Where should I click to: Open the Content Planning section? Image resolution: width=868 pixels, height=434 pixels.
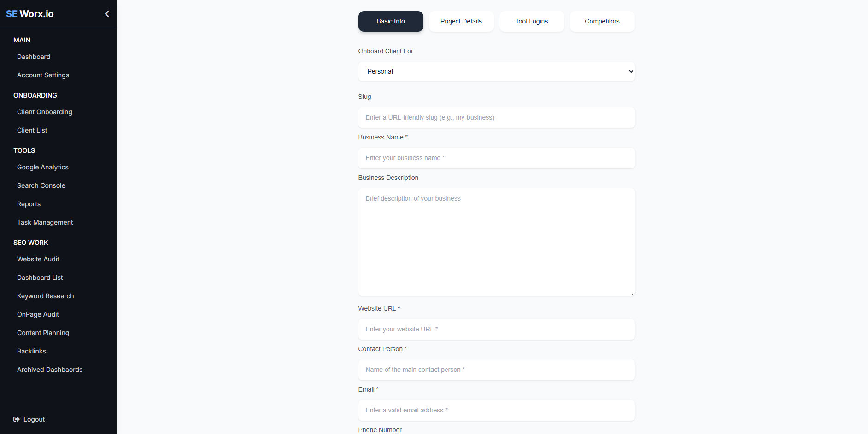pyautogui.click(x=43, y=333)
